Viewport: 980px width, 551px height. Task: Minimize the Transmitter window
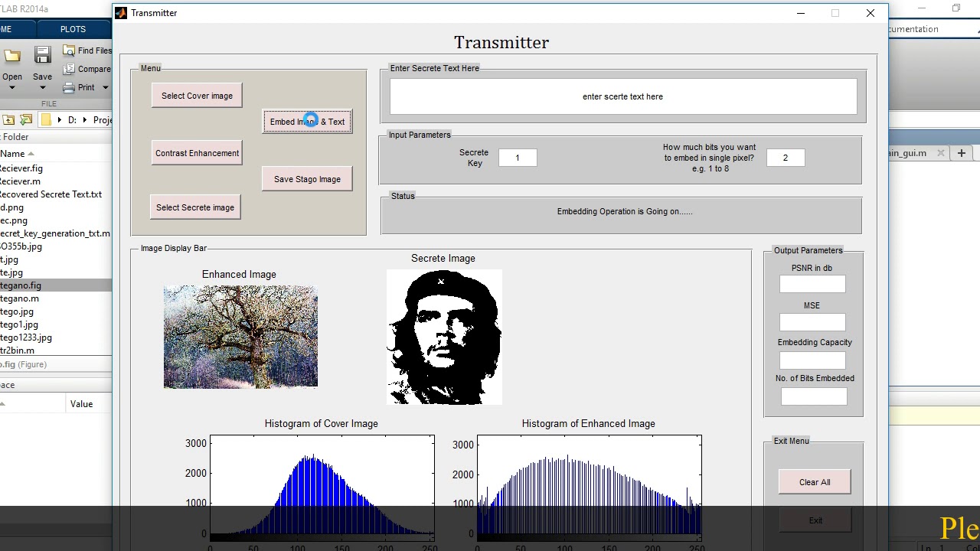[801, 13]
